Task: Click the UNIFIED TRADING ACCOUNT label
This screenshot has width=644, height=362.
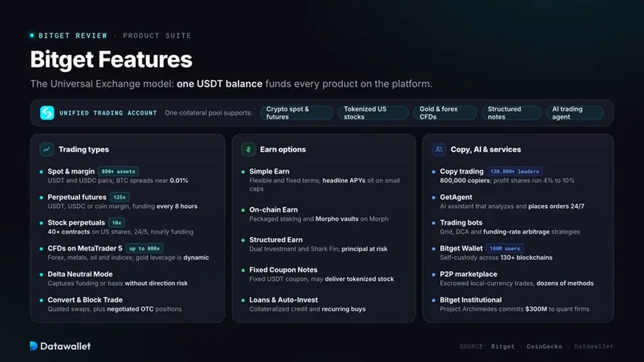Action: 108,113
